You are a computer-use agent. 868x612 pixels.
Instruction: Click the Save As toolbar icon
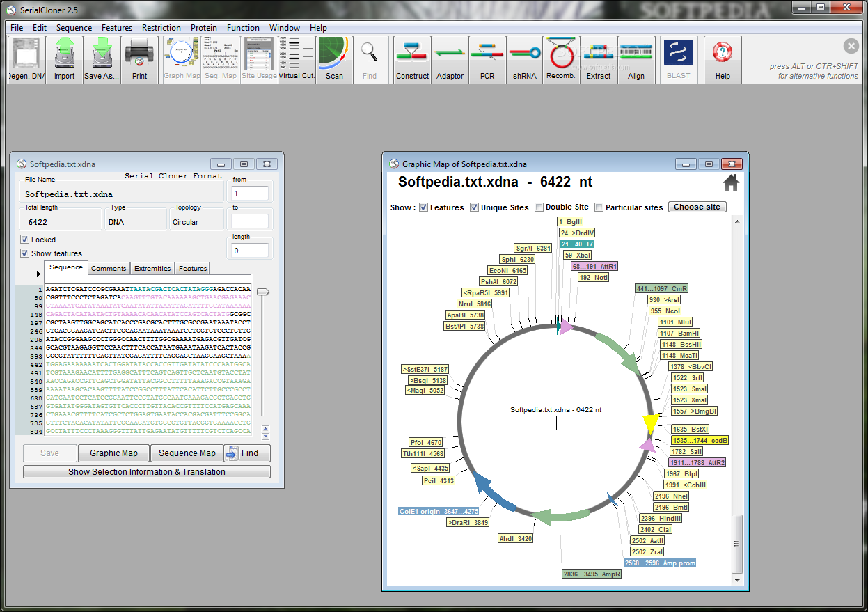[x=102, y=60]
